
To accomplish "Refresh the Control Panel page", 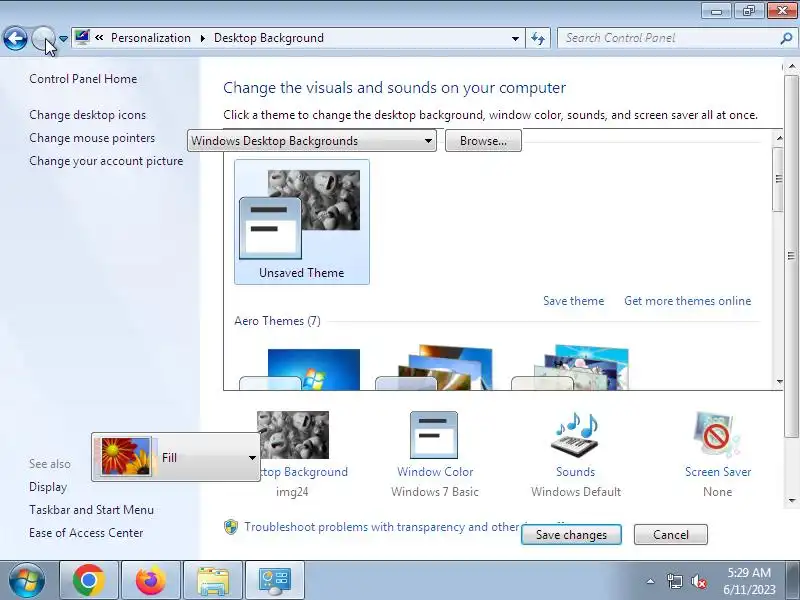I will (538, 38).
